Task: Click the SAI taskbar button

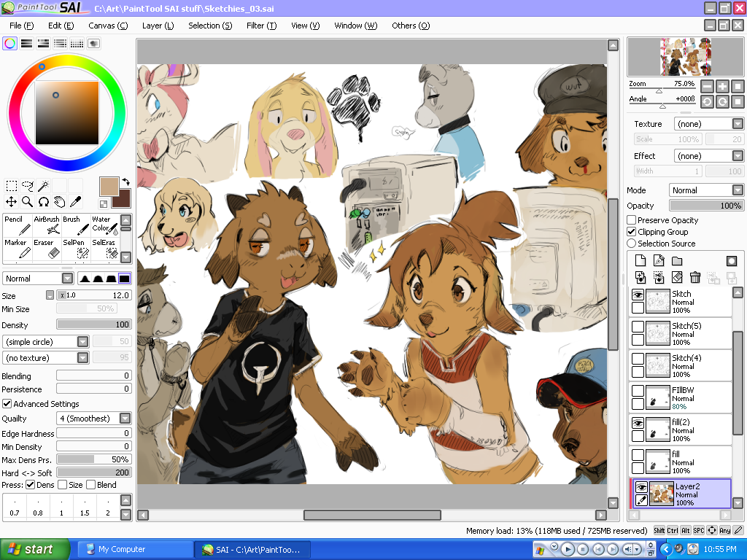Action: pyautogui.click(x=253, y=550)
